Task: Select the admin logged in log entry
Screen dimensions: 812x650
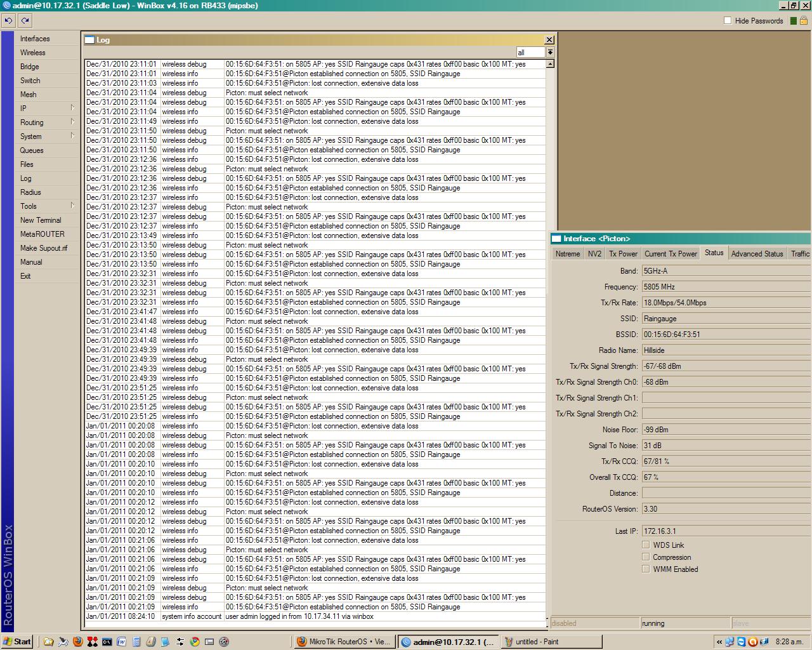Action: tap(315, 616)
